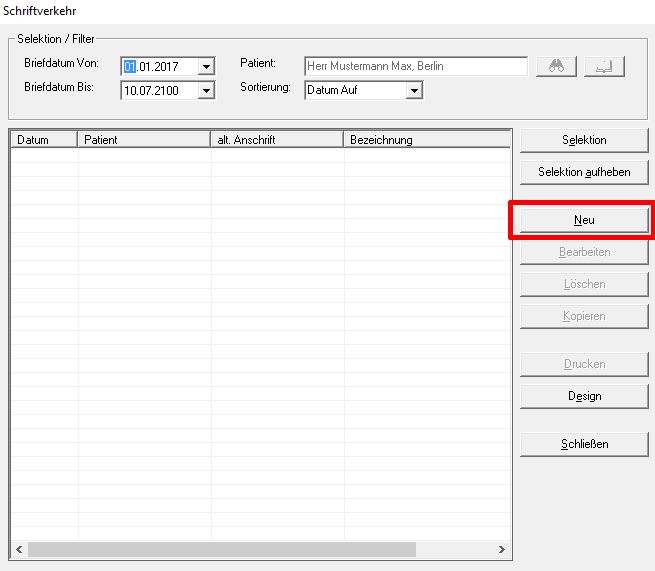Image resolution: width=655 pixels, height=571 pixels.
Task: Click Selektion aufheben to clear filter
Action: (x=584, y=172)
